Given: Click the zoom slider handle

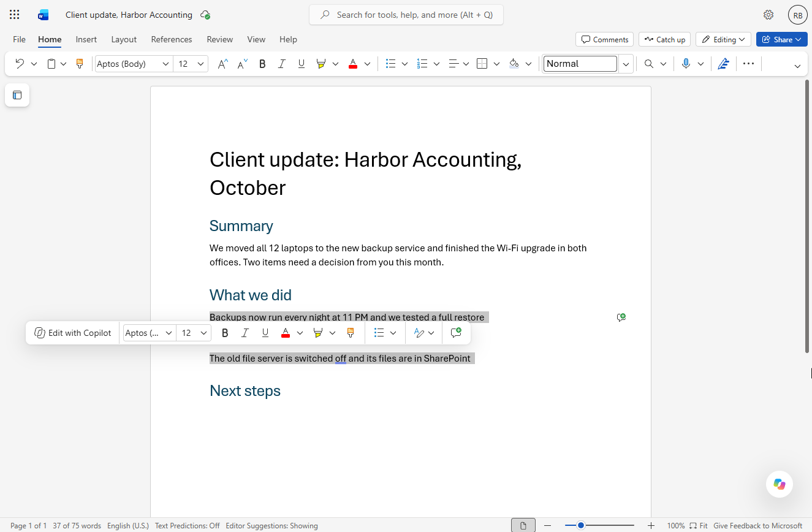Looking at the screenshot, I should 581,525.
